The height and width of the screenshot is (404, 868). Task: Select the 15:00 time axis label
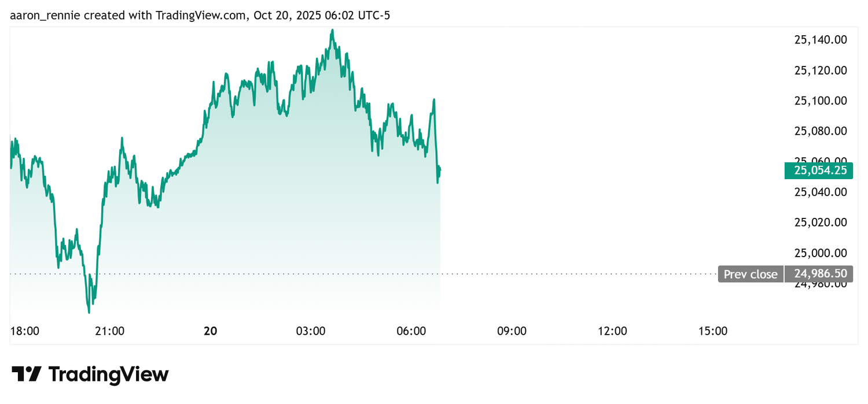coord(713,331)
